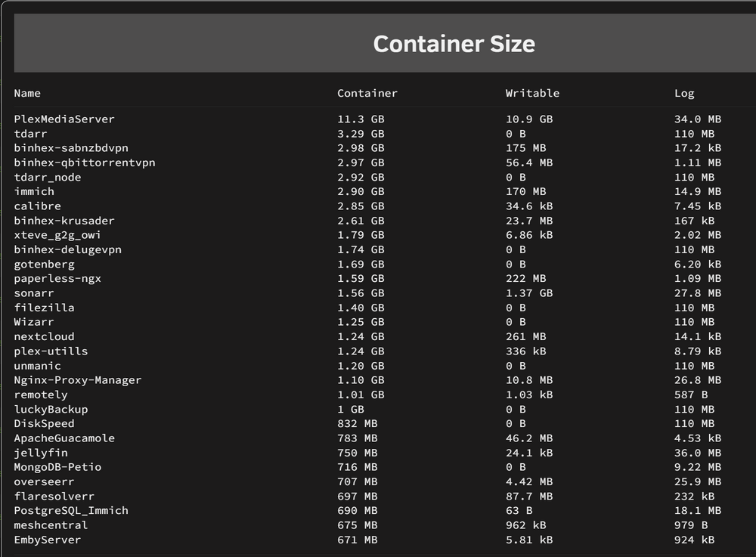The image size is (756, 557).
Task: Click ApacheGuacamole's 46.2 MB writable value
Action: coord(529,438)
